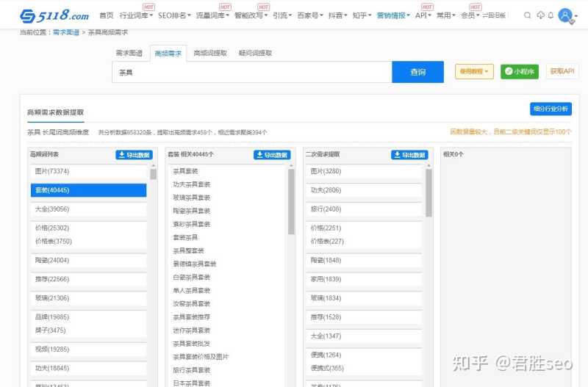The height and width of the screenshot is (387, 588).
Task: Click the blue 查询 search button
Action: pyautogui.click(x=417, y=72)
